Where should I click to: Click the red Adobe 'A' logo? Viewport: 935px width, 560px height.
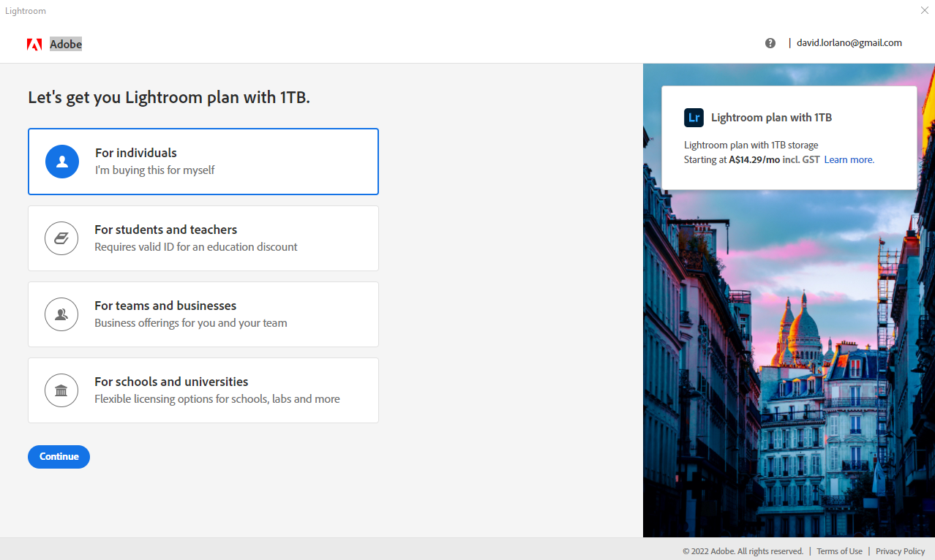tap(34, 44)
